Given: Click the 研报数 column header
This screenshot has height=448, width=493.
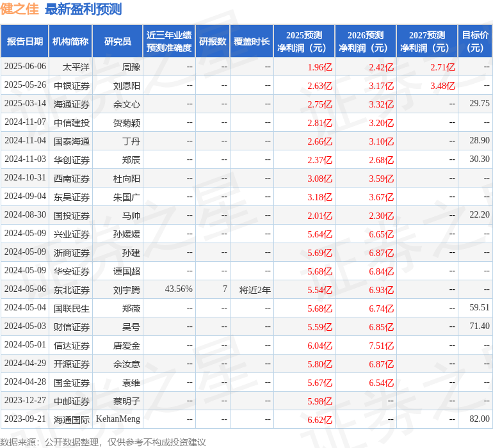Looking at the screenshot, I should (x=213, y=41).
